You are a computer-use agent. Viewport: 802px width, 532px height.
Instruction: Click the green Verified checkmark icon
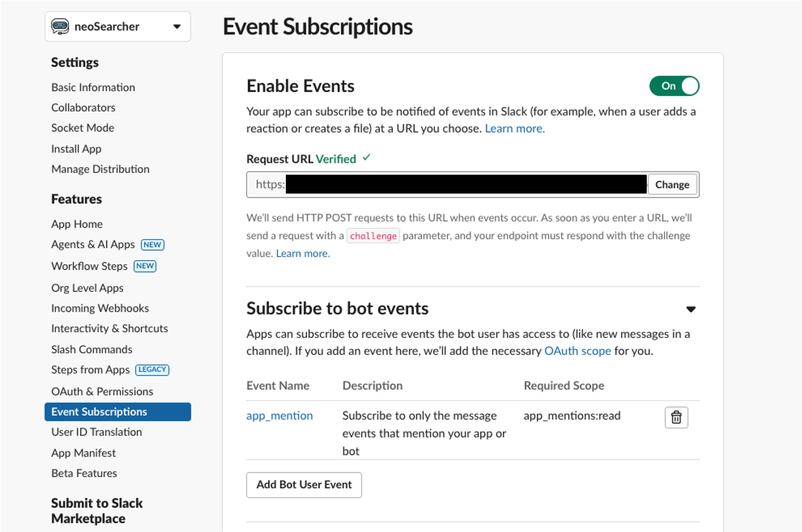click(367, 157)
